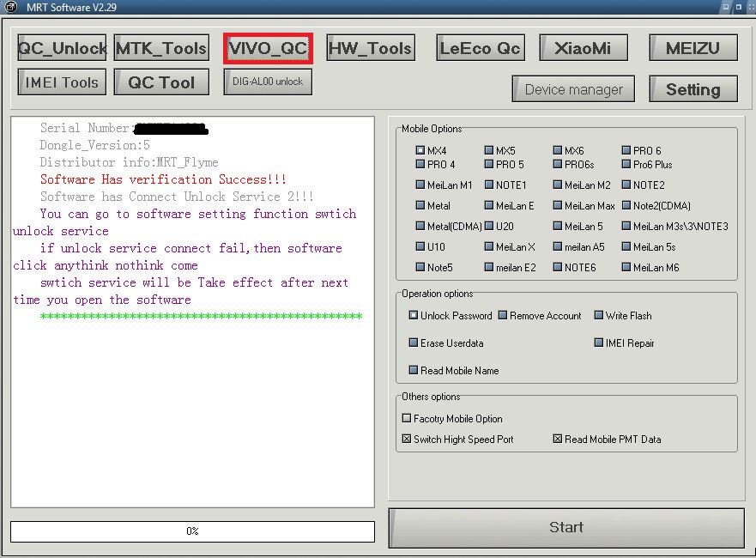Check the MeiLan 5 checkbox

(x=558, y=226)
